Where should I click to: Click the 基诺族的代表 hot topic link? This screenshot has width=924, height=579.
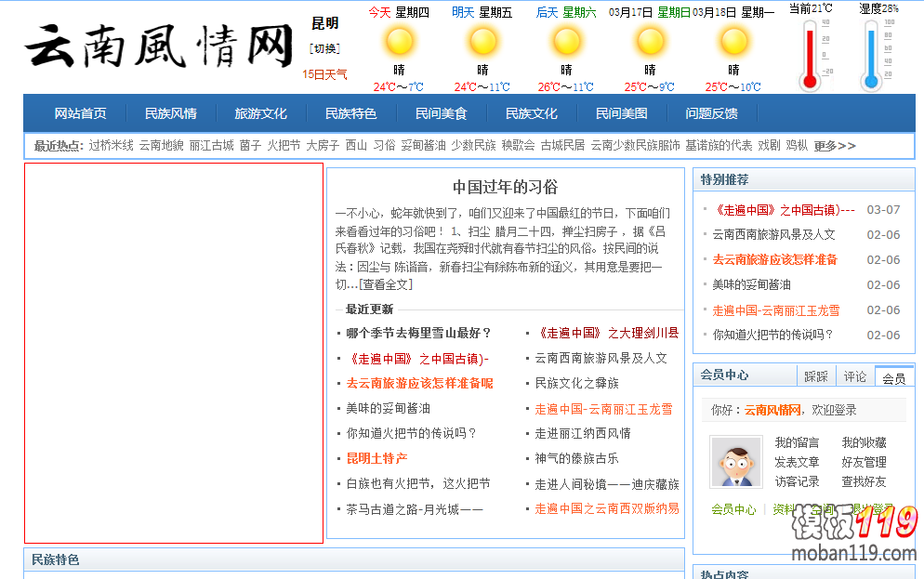(x=719, y=146)
